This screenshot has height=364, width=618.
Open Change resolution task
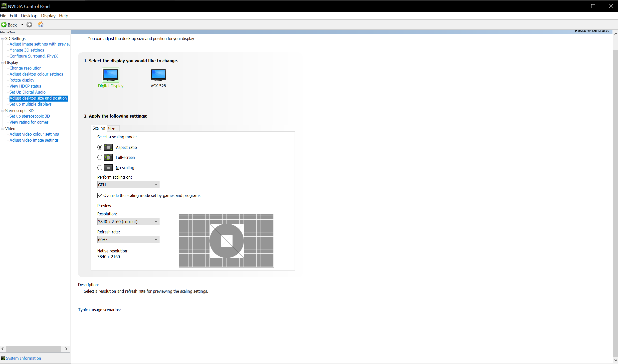pyautogui.click(x=26, y=68)
